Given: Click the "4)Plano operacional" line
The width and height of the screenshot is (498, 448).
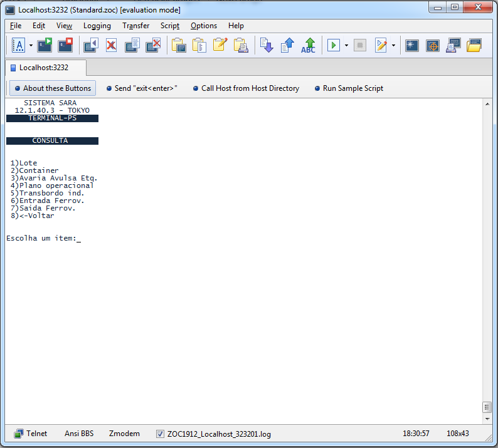Looking at the screenshot, I should 52,185.
